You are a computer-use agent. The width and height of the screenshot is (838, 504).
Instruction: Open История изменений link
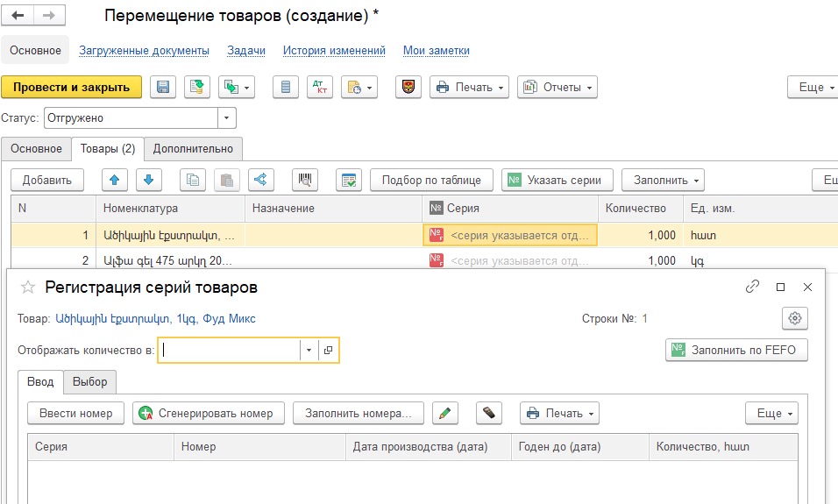point(334,50)
